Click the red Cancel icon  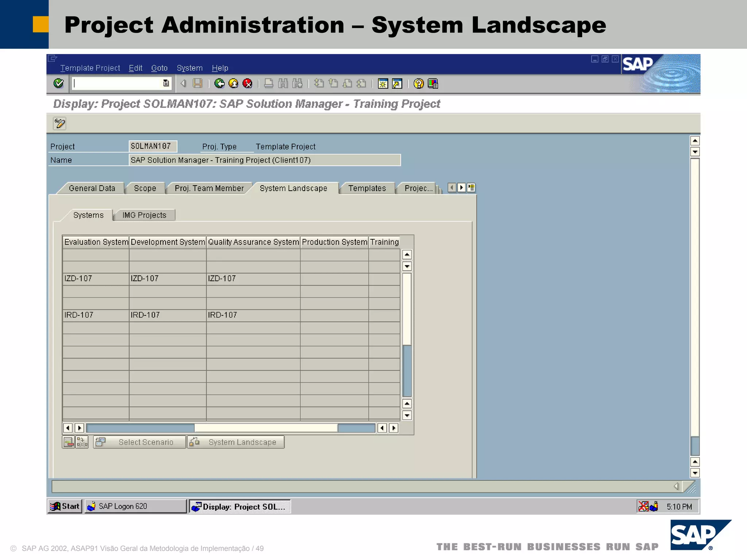[247, 83]
